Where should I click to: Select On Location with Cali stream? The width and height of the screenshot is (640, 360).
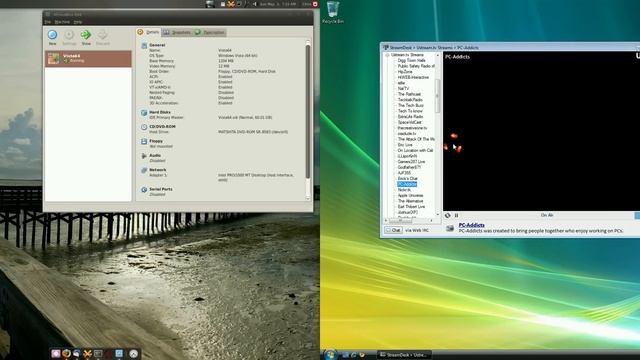[415, 151]
